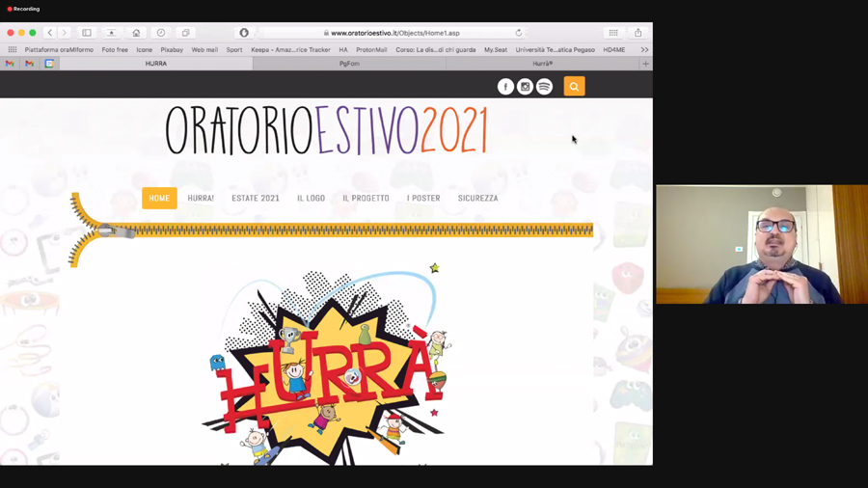The height and width of the screenshot is (488, 868).
Task: Open the IL PROGETTO menu item
Action: [366, 199]
